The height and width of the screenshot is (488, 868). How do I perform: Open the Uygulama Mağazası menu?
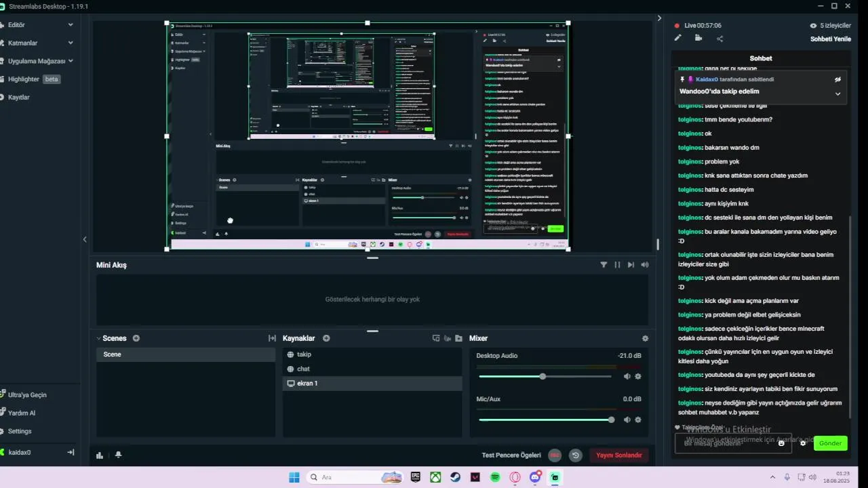click(x=37, y=61)
